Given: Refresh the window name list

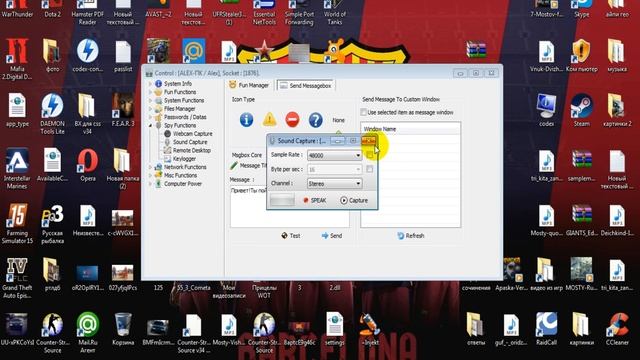Looking at the screenshot, I should pyautogui.click(x=411, y=236).
